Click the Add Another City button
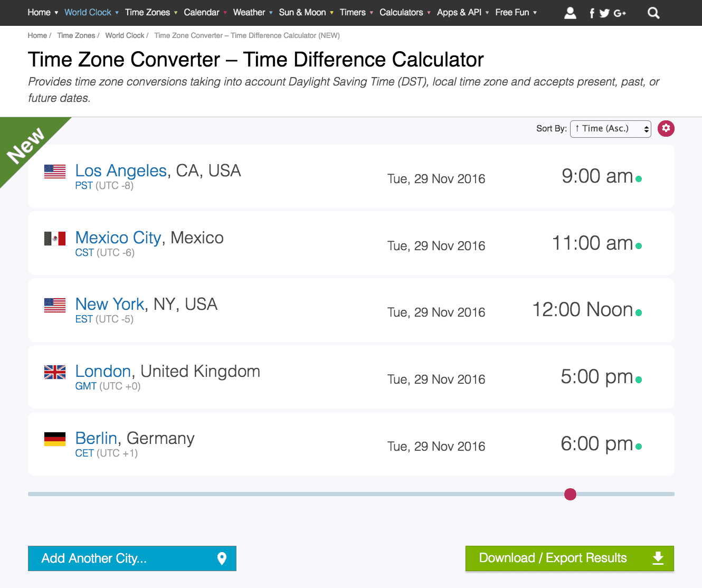 (x=132, y=558)
